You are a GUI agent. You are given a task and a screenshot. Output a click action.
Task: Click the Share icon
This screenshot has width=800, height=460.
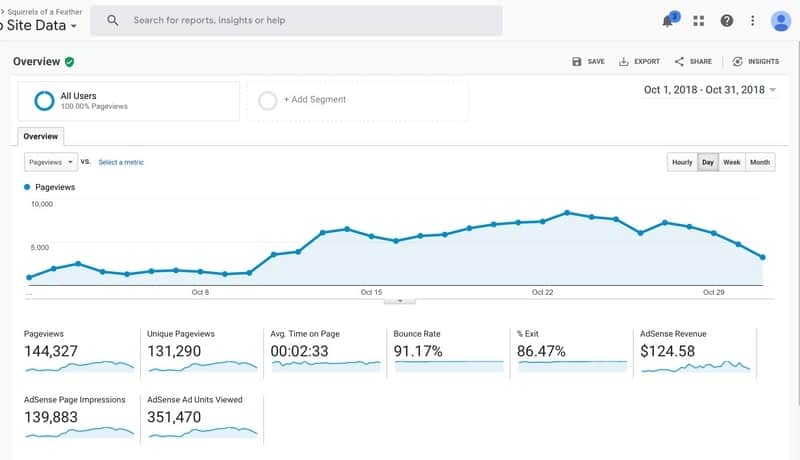pyautogui.click(x=679, y=61)
